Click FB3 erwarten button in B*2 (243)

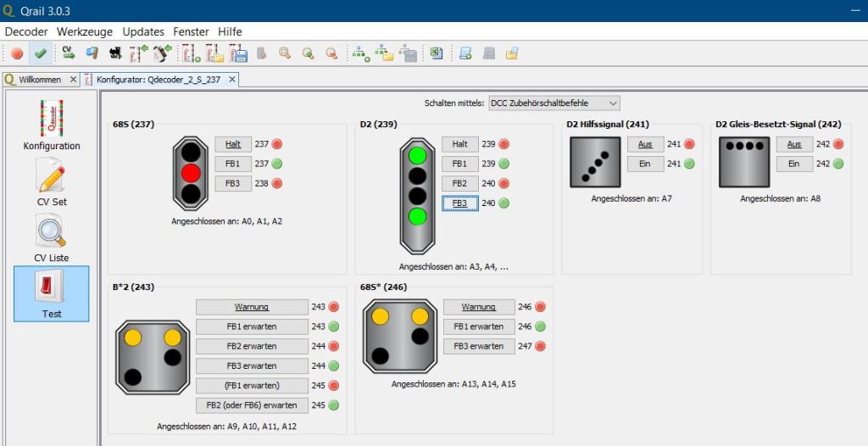tap(252, 365)
